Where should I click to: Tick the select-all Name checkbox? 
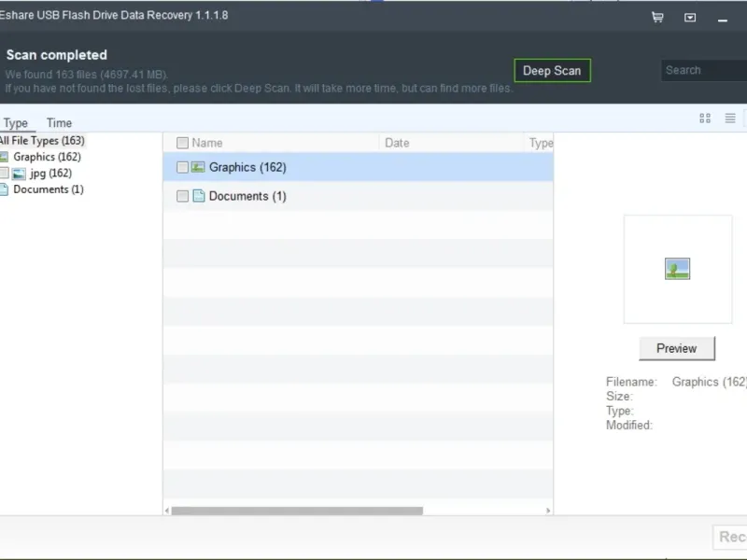coord(182,143)
